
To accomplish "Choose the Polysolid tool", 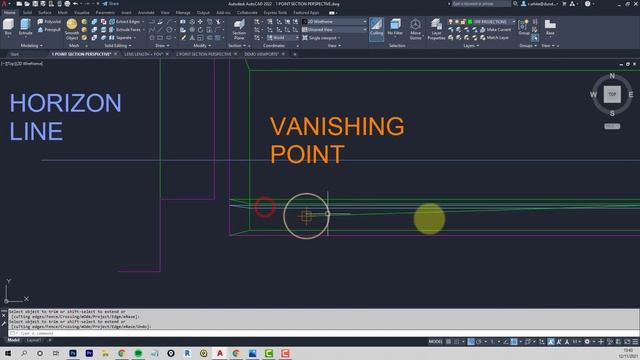I will tap(49, 22).
